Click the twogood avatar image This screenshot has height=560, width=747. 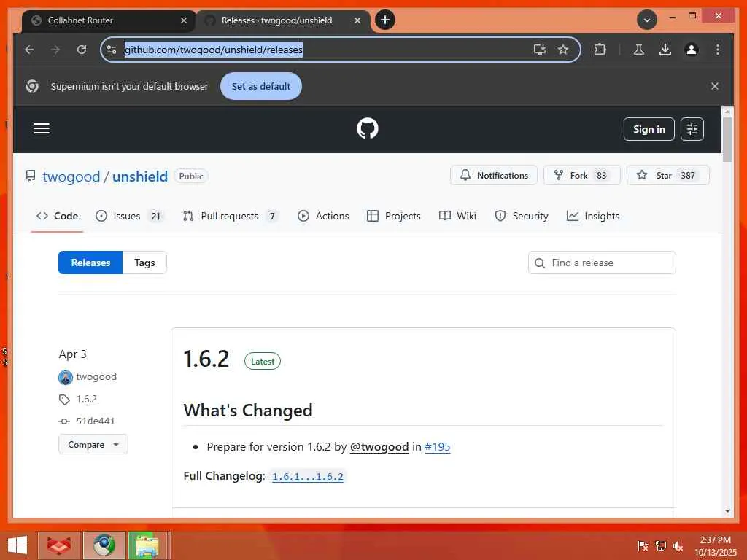(65, 377)
